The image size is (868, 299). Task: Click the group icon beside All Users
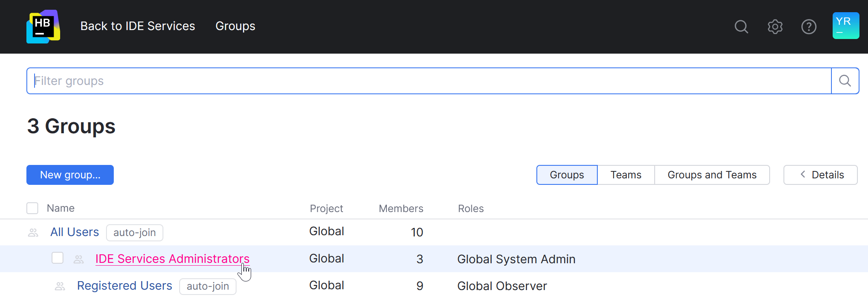click(x=33, y=233)
